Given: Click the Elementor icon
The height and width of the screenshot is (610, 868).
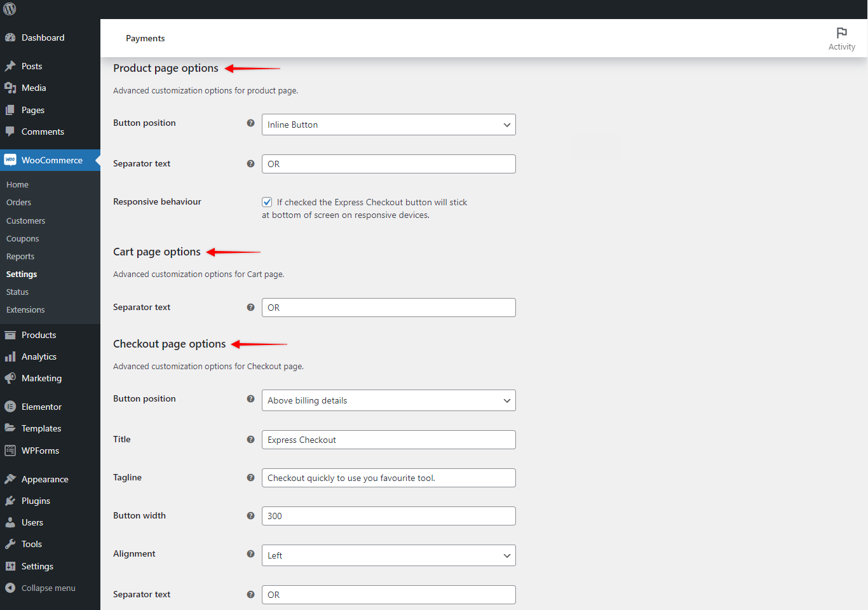Looking at the screenshot, I should click(x=10, y=407).
